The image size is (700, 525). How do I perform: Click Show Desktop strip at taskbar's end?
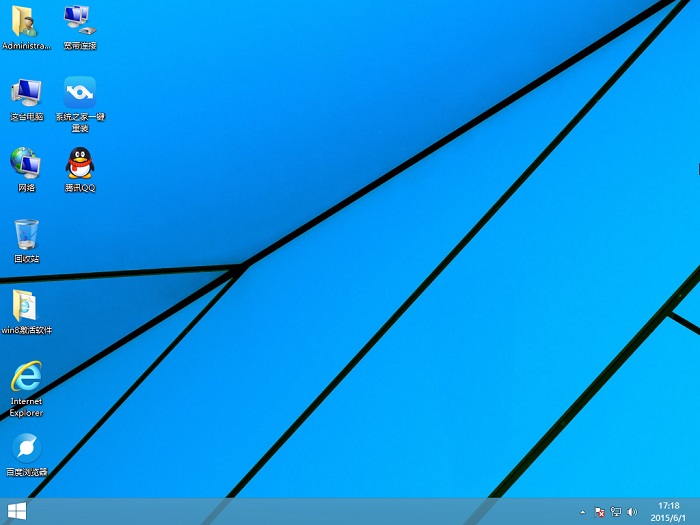click(697, 511)
